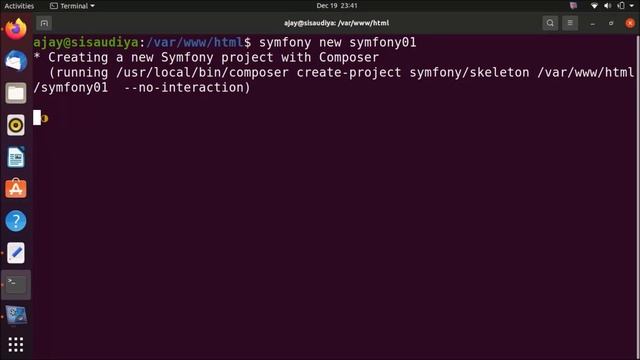This screenshot has height=360, width=640.
Task: Click the terminal cursor block
Action: (37, 118)
